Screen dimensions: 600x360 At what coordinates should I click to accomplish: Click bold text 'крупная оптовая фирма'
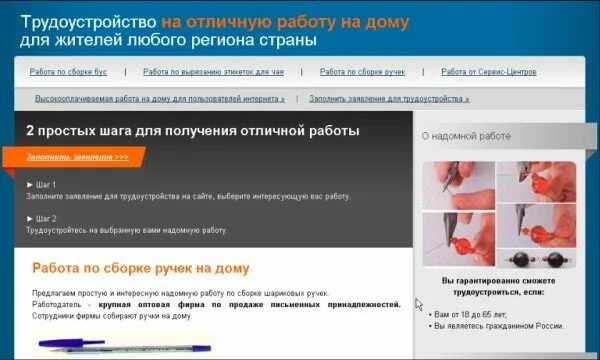[x=152, y=305]
